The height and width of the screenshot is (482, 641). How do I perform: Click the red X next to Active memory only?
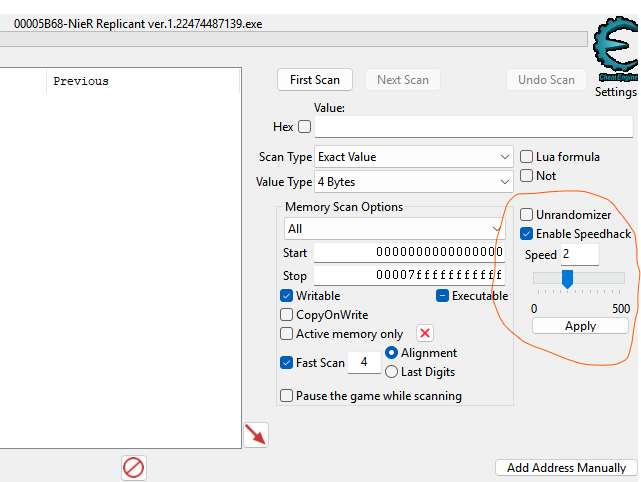tap(425, 333)
